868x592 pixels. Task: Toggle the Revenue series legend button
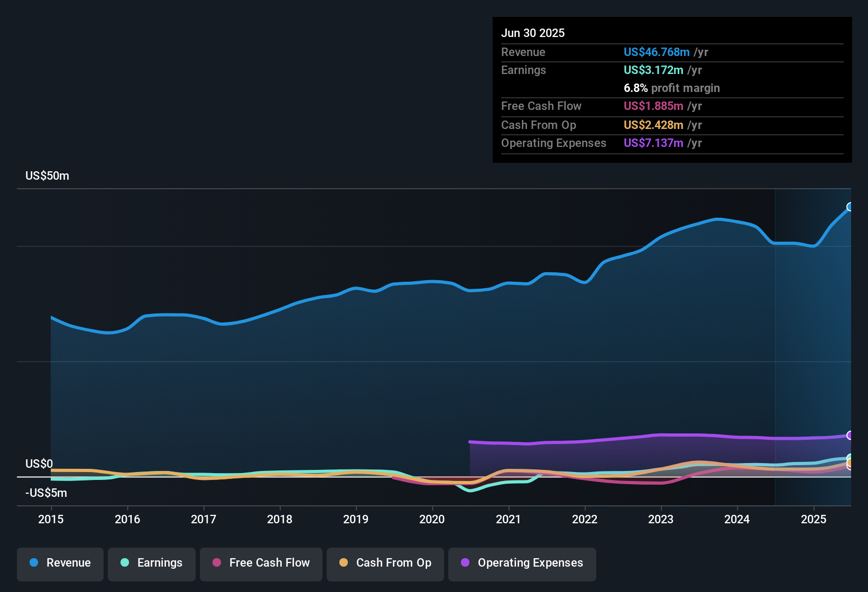click(x=60, y=564)
